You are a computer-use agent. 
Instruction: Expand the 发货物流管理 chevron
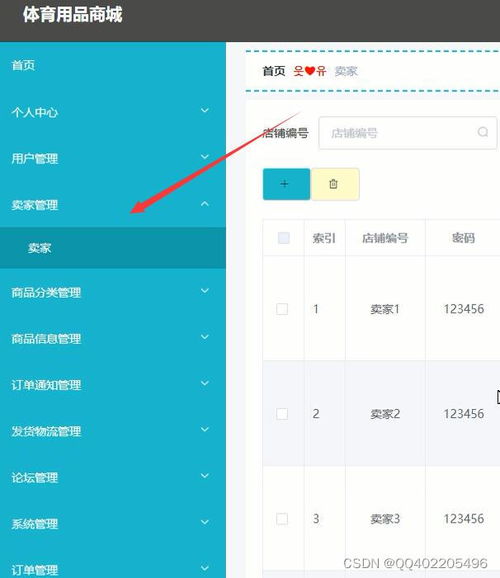click(205, 429)
